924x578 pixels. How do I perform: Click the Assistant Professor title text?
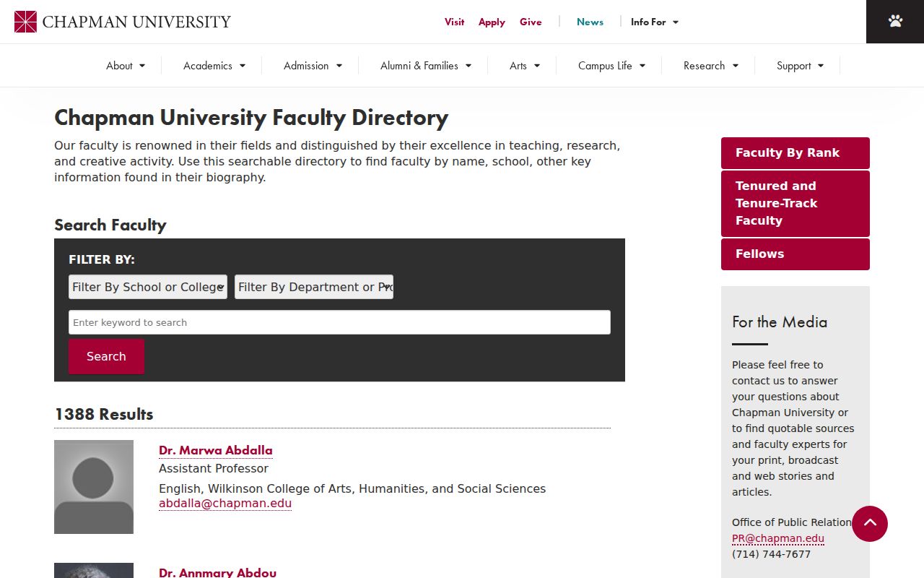214,468
